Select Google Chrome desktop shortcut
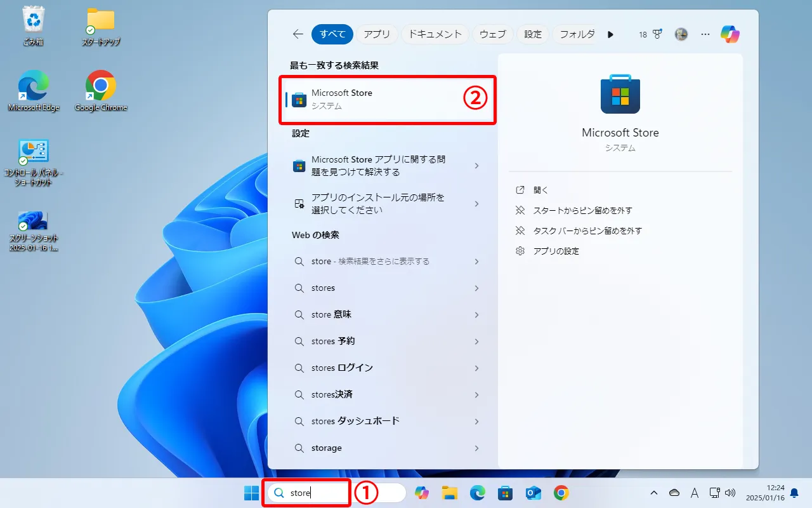Screen dimensions: 812x508 [101, 90]
